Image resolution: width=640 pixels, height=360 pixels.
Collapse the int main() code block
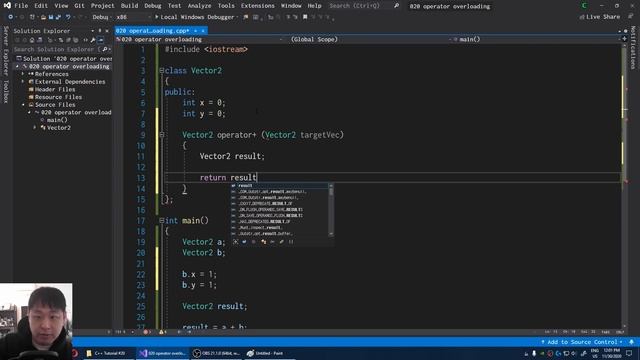click(x=162, y=220)
